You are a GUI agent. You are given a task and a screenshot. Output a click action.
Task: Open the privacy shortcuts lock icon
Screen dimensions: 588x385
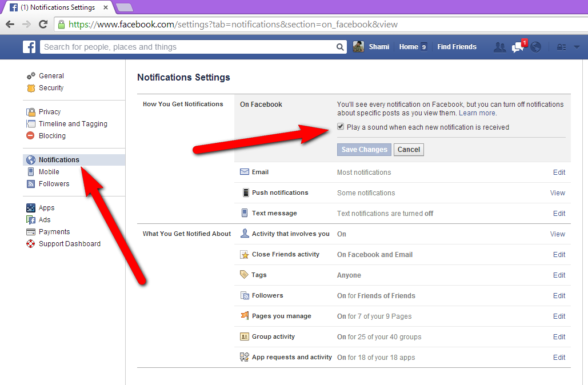(561, 47)
